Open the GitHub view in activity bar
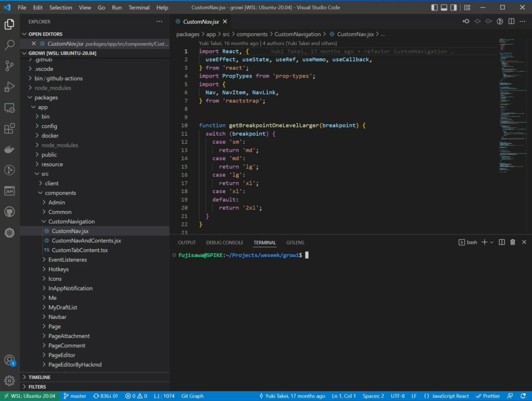Image resolution: width=532 pixels, height=401 pixels. [x=9, y=212]
